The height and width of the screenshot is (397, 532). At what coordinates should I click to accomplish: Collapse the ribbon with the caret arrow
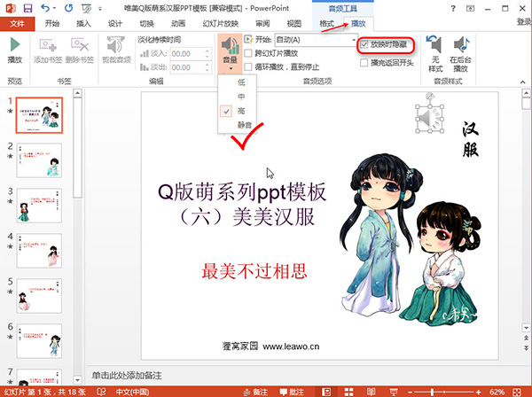[522, 82]
